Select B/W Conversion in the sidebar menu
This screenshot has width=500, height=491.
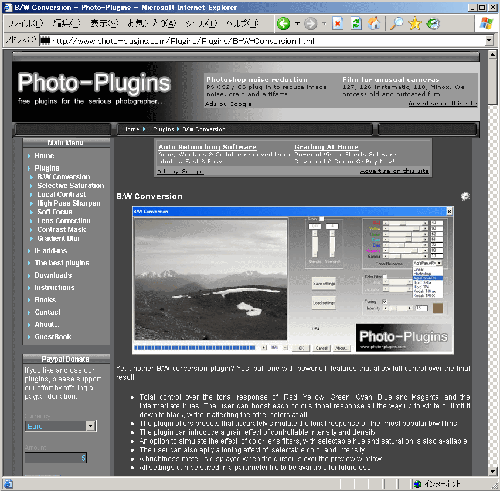point(64,177)
